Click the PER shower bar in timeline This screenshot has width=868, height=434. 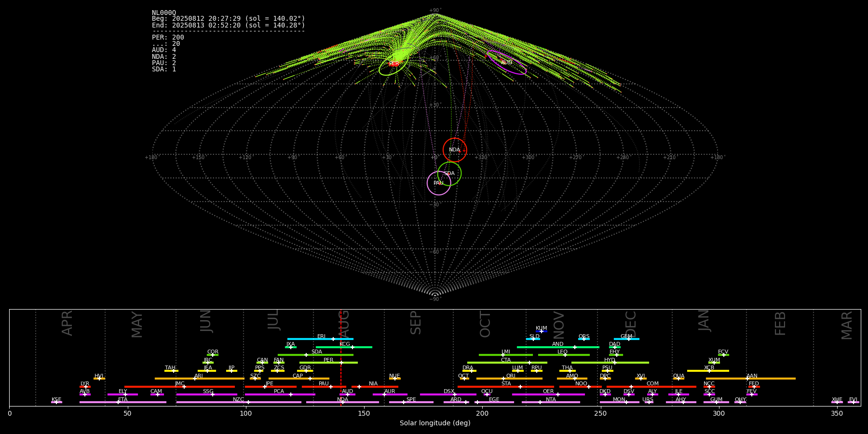pos(328,363)
